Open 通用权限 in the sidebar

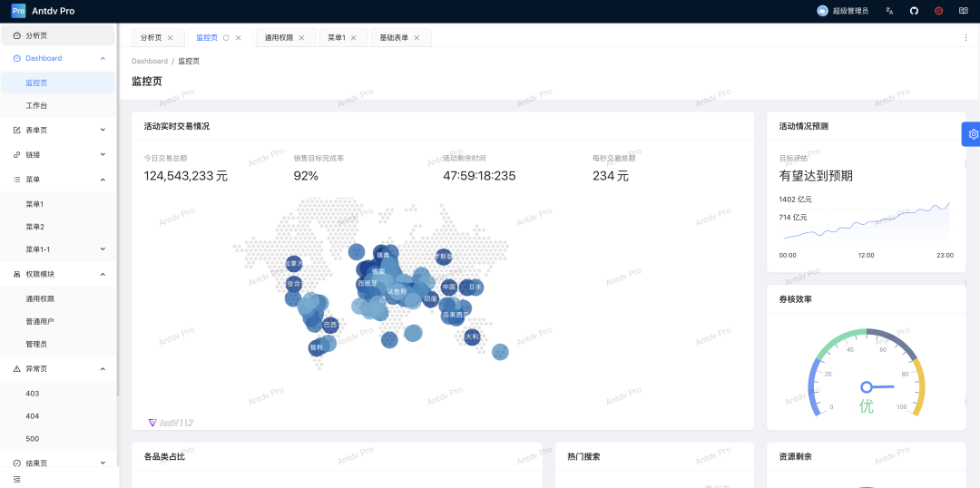click(57, 298)
